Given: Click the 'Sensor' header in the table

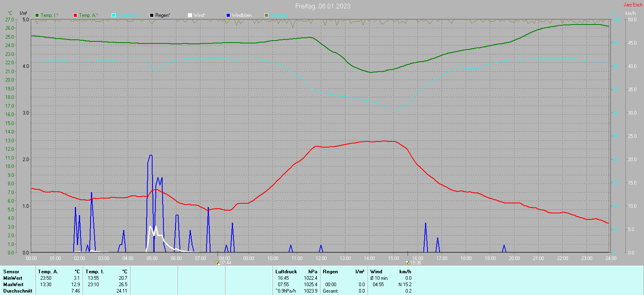Looking at the screenshot, I should click(11, 272).
